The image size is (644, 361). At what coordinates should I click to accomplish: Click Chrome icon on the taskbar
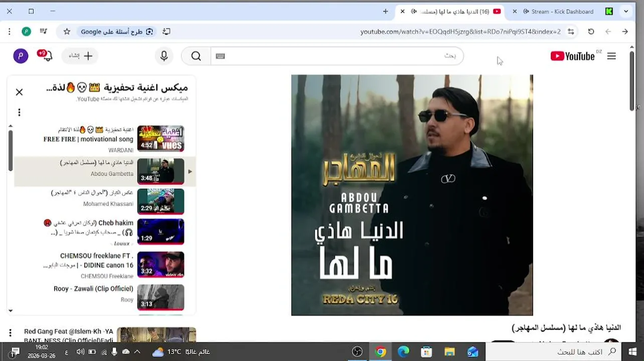381,352
